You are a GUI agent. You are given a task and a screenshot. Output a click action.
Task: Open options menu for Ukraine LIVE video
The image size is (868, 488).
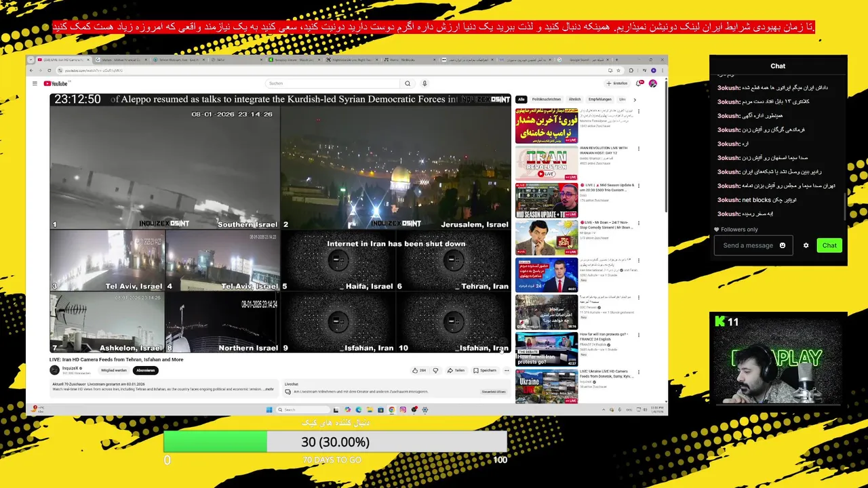[638, 372]
